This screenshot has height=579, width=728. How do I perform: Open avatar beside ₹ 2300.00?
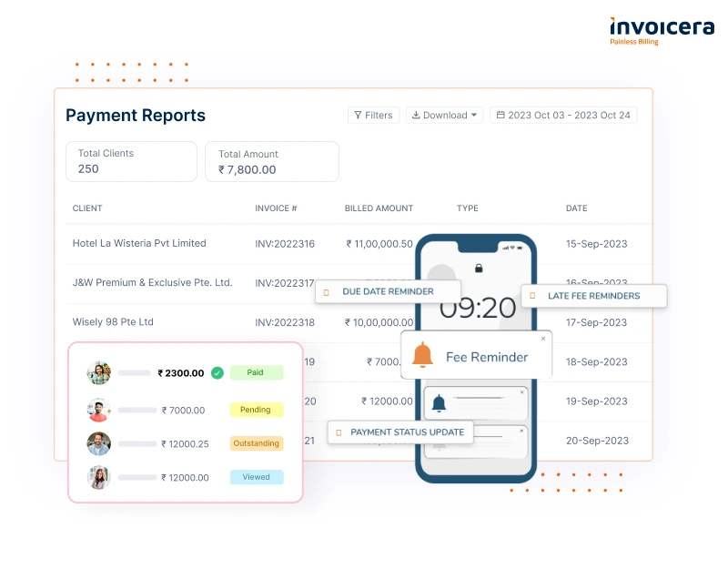pyautogui.click(x=99, y=373)
